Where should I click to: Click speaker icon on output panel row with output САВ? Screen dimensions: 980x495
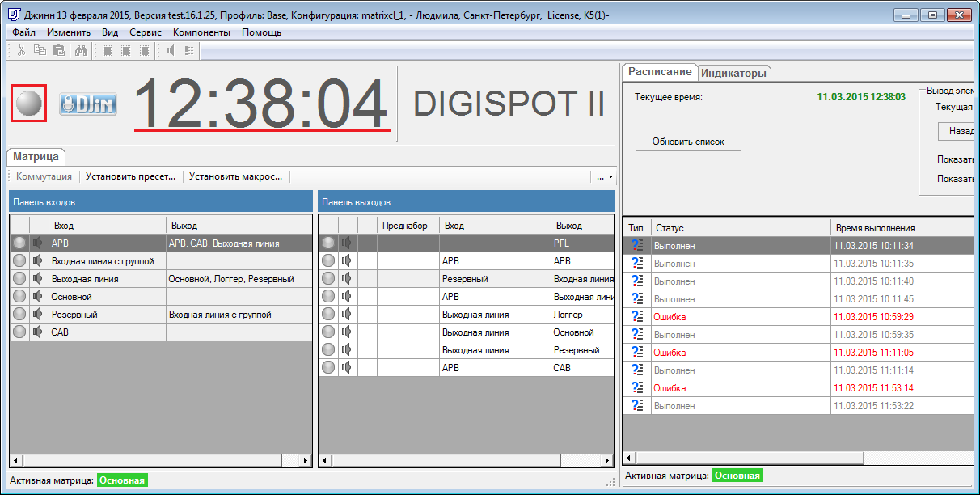(348, 368)
